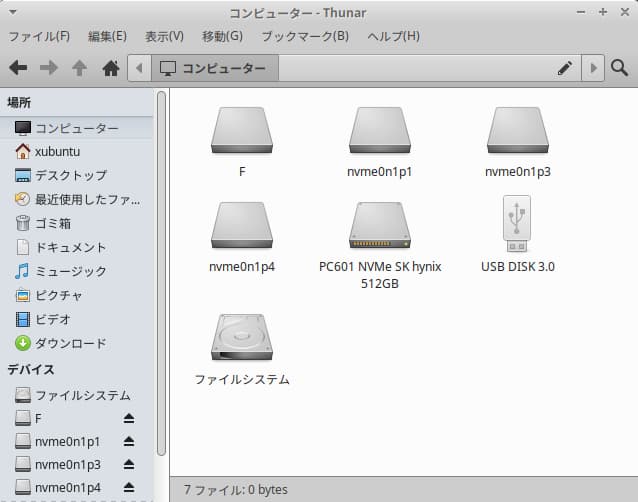Go to parent folder with up arrow

[80, 68]
